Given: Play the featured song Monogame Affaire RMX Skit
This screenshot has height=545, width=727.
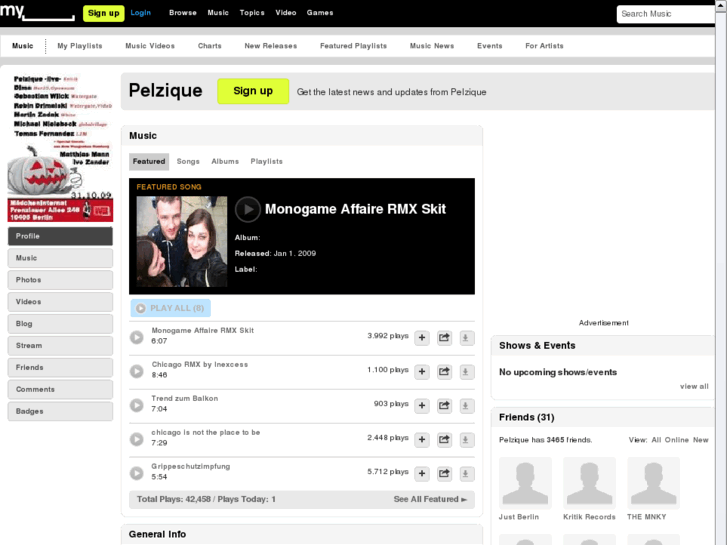Looking at the screenshot, I should 248,210.
